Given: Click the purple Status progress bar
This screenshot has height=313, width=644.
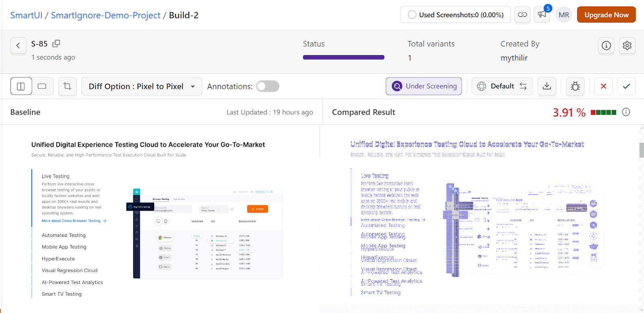Looking at the screenshot, I should [344, 57].
